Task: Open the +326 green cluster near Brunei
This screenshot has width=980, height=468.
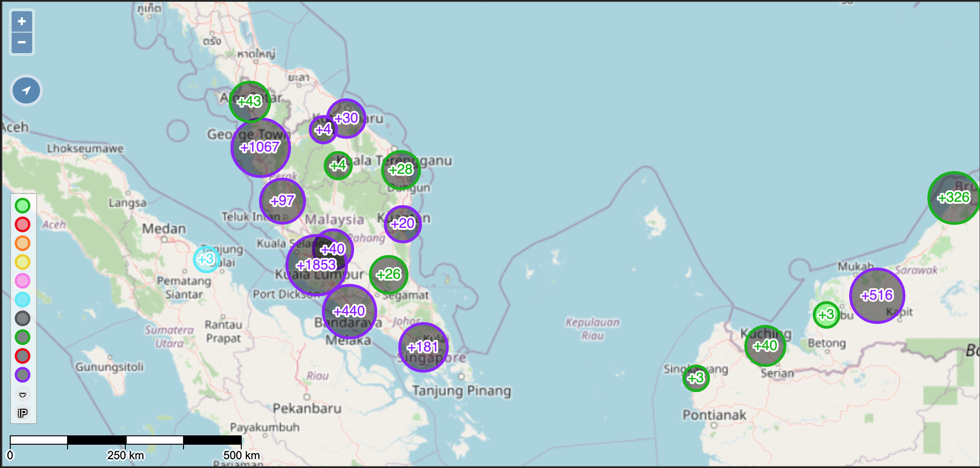Action: click(x=953, y=198)
